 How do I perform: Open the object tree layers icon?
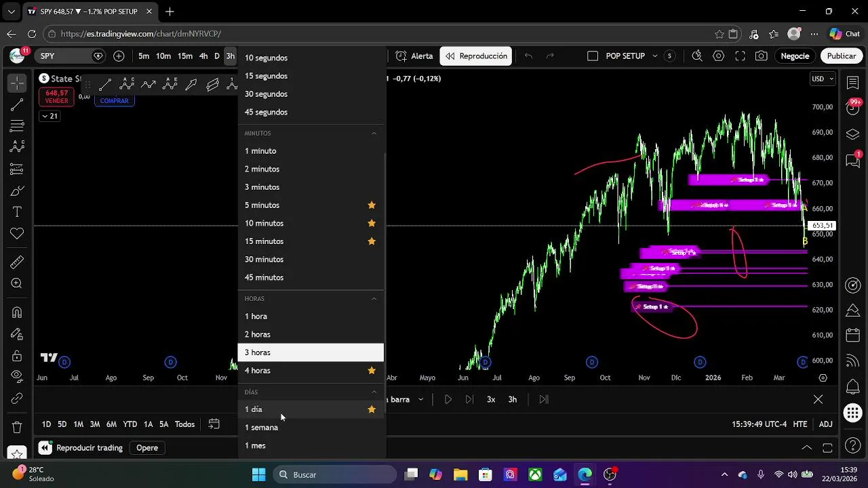coord(853,134)
